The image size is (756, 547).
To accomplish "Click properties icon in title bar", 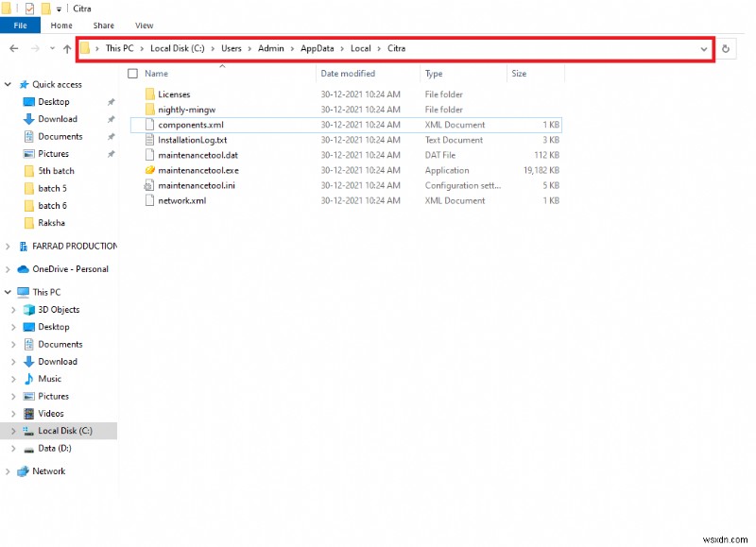I will (30, 9).
